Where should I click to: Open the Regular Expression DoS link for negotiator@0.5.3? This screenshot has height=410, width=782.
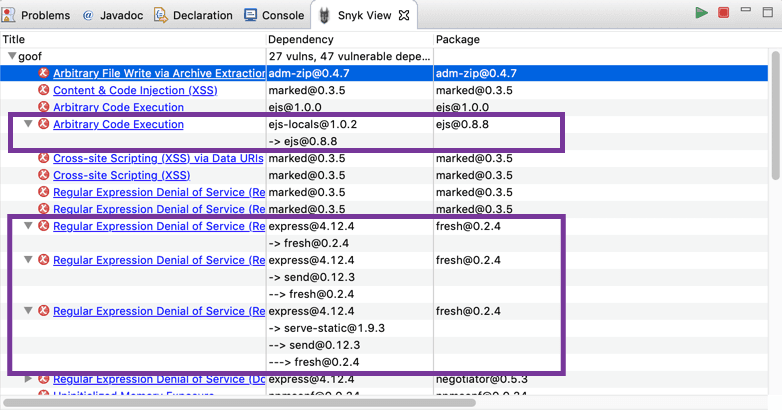pos(159,379)
